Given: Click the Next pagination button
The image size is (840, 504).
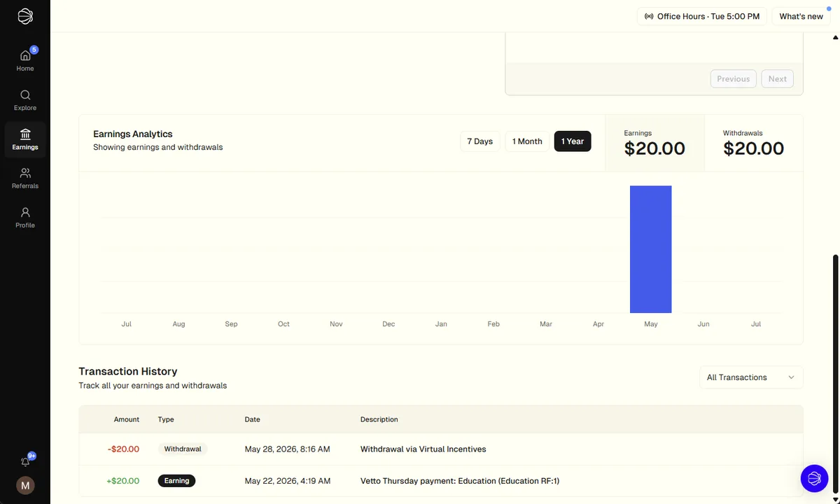Looking at the screenshot, I should point(777,79).
